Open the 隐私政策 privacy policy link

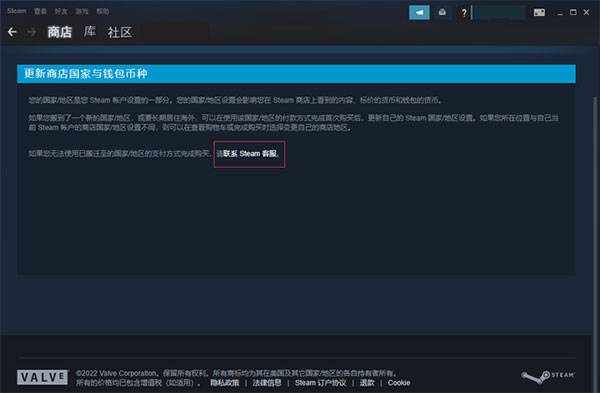pos(225,383)
